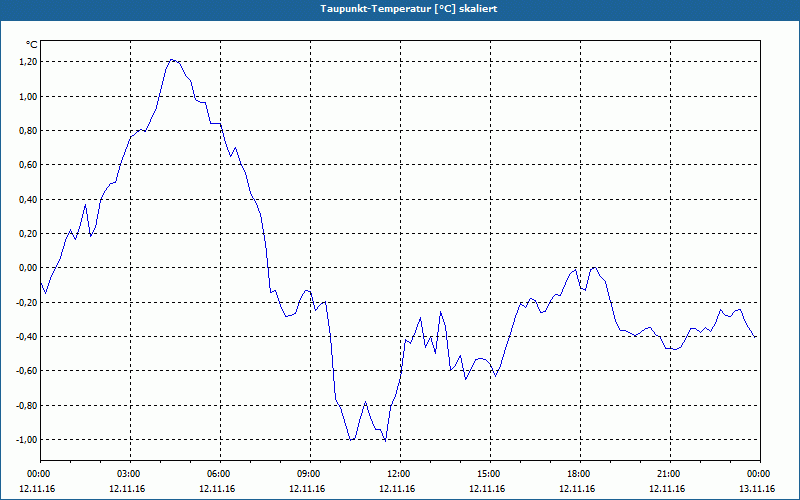Click the y-axis label -0,80
The height and width of the screenshot is (500, 800).
point(26,406)
